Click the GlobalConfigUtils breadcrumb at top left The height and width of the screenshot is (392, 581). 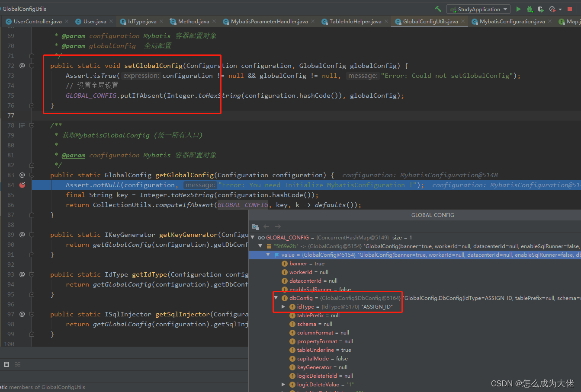[x=24, y=9]
